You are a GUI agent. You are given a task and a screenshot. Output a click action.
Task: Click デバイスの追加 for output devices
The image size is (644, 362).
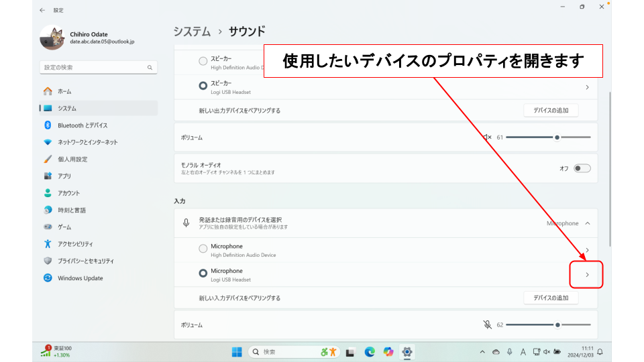[x=550, y=111]
